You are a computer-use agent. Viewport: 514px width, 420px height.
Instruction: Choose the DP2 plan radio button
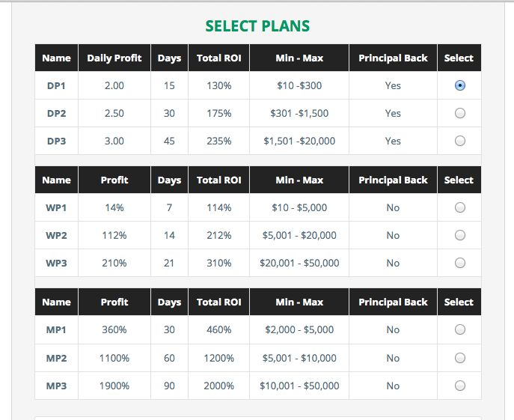[459, 113]
